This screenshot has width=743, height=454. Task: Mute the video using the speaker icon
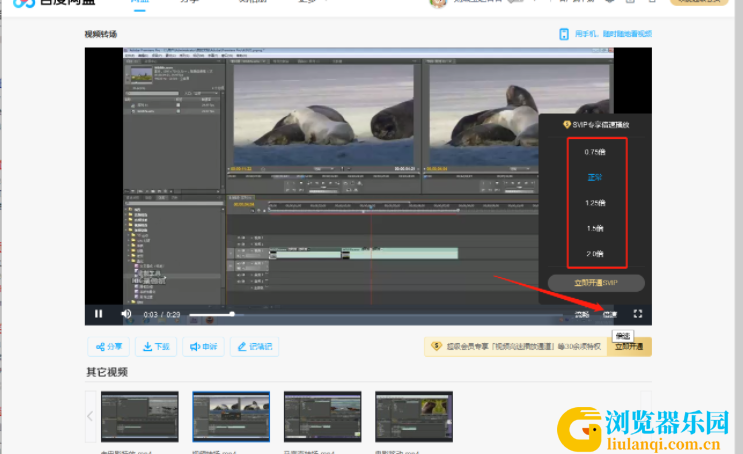(x=126, y=314)
